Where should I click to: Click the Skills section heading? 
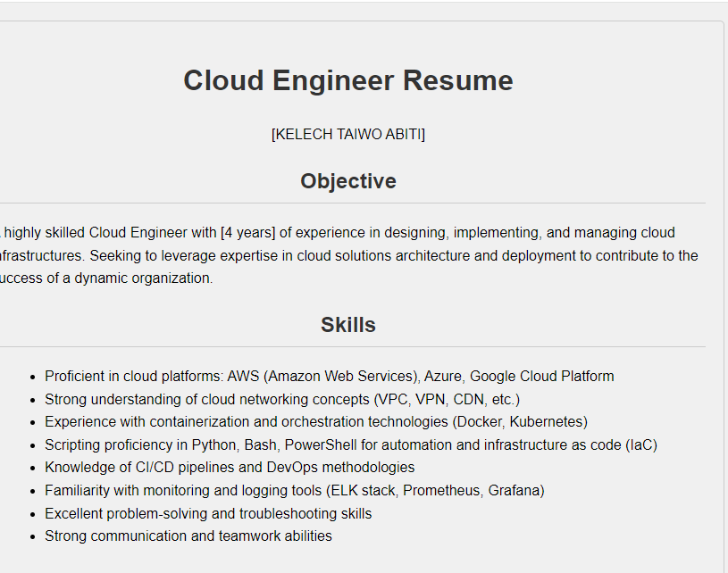[347, 325]
